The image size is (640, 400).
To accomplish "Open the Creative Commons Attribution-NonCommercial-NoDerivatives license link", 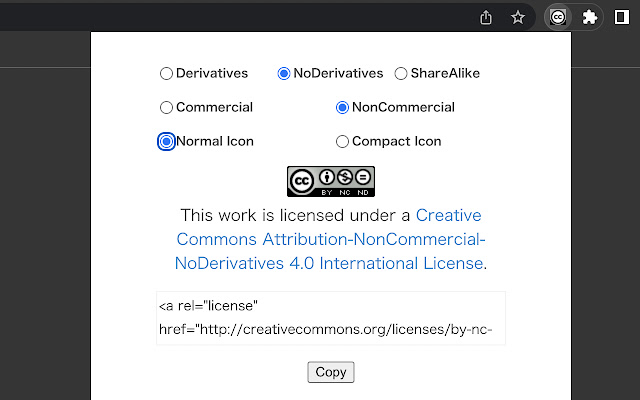I will point(330,239).
